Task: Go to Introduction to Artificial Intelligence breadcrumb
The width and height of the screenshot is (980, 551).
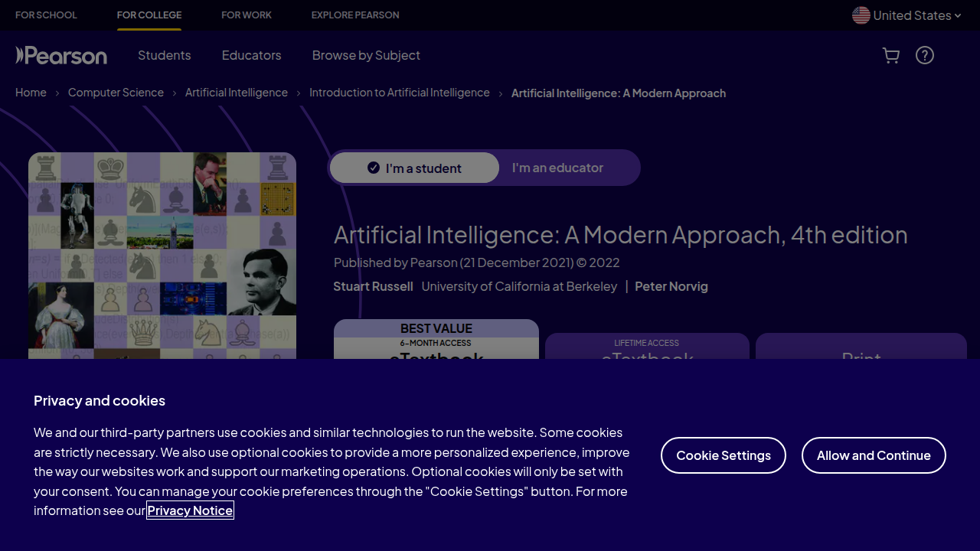Action: click(400, 93)
